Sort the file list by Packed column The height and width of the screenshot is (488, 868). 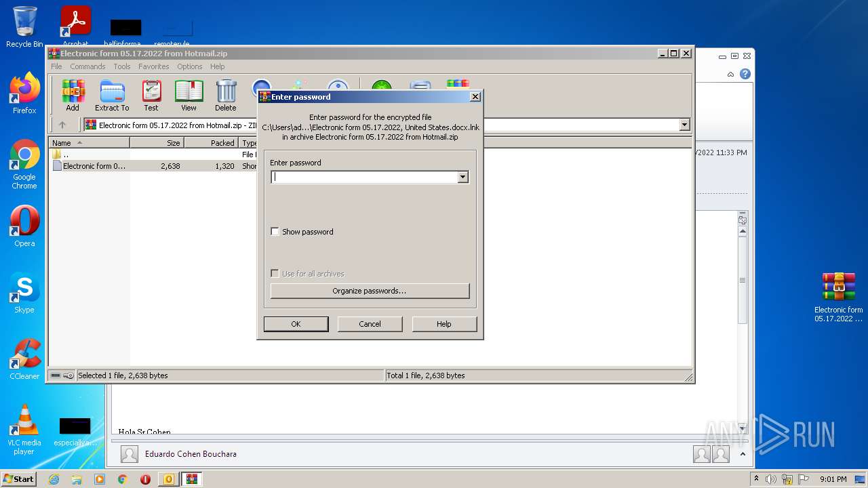212,143
